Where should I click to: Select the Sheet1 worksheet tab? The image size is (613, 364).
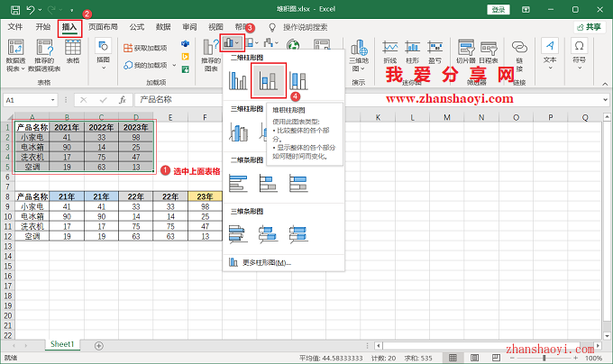click(x=62, y=344)
